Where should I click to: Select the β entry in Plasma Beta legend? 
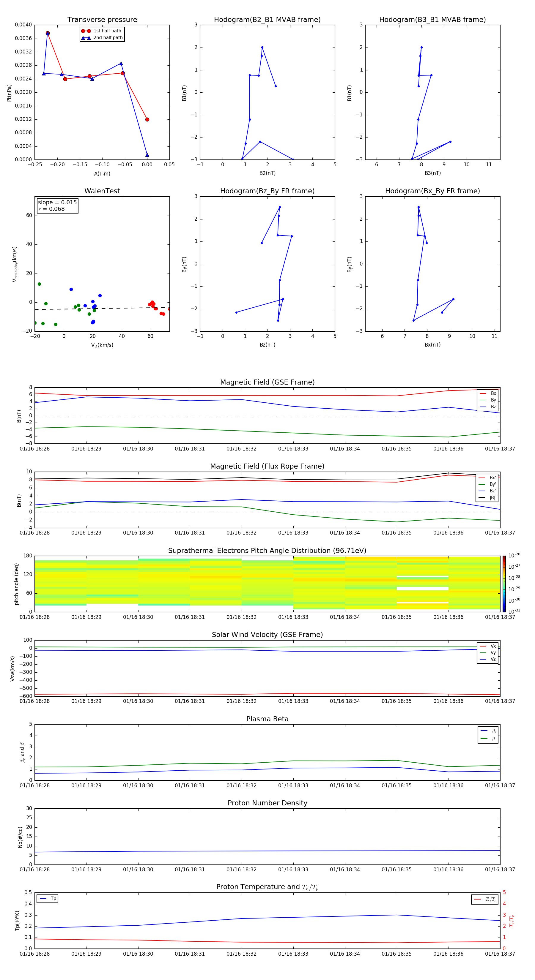[x=488, y=739]
